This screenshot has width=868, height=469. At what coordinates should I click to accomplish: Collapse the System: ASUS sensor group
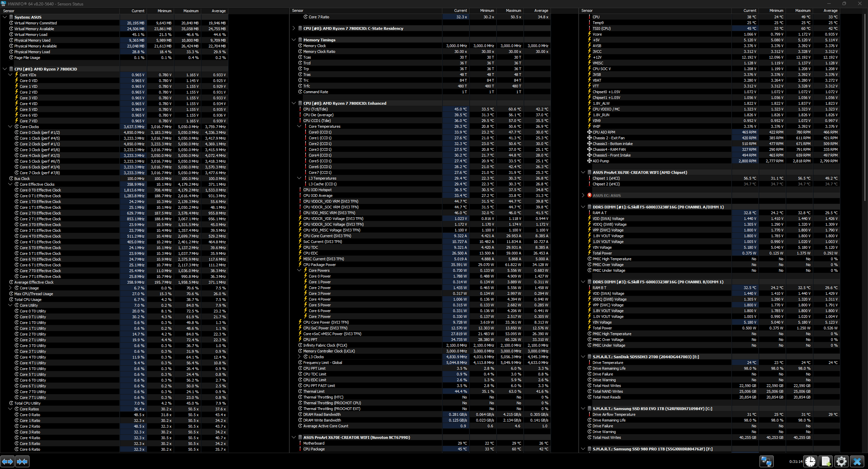[5, 17]
